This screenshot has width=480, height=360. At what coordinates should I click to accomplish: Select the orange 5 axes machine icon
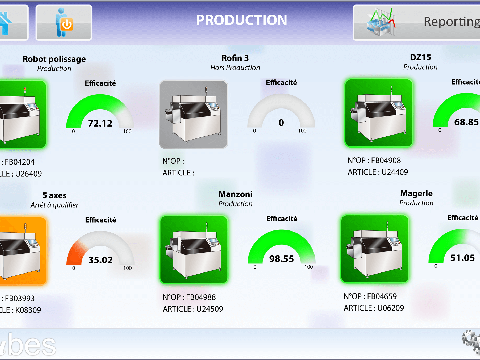point(23,251)
